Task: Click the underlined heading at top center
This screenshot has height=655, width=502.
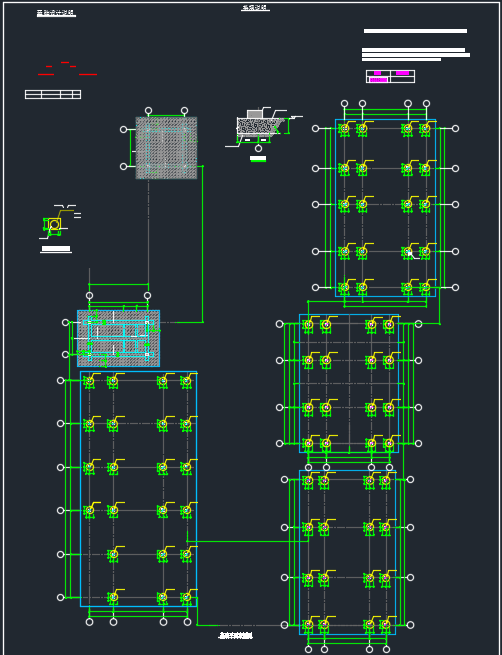Action: coord(255,8)
